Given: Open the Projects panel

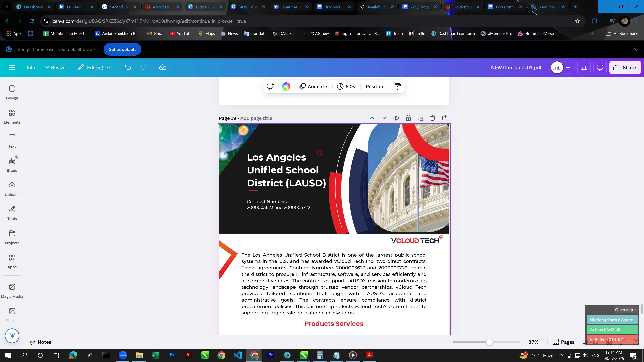Looking at the screenshot, I should pos(12,237).
